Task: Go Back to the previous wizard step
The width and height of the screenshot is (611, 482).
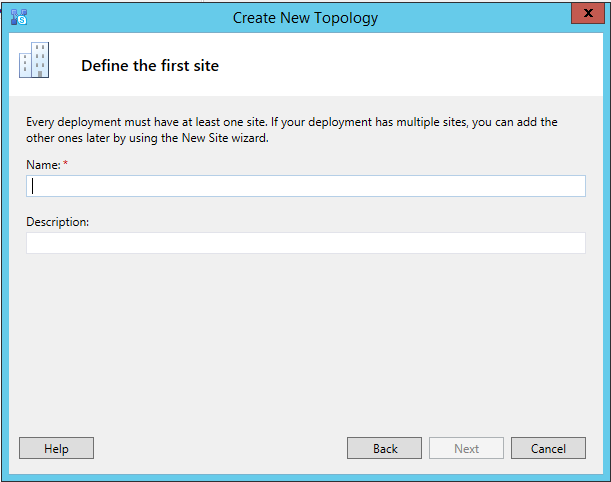Action: [385, 449]
